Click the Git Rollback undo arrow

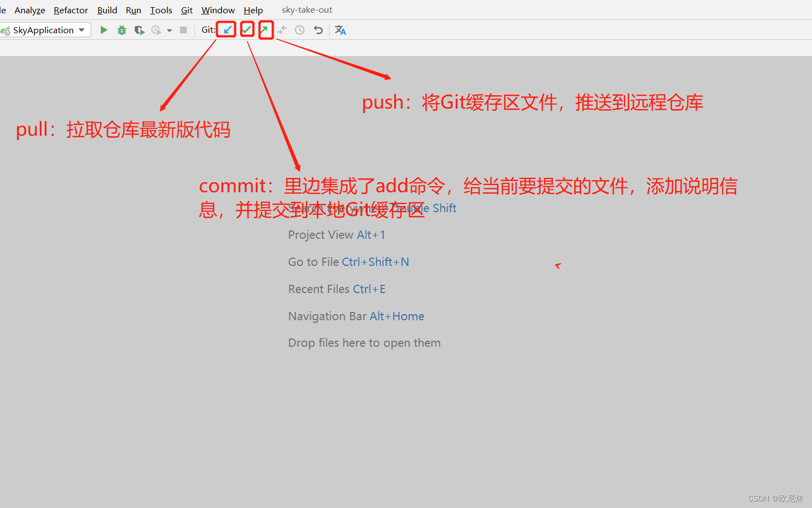318,30
